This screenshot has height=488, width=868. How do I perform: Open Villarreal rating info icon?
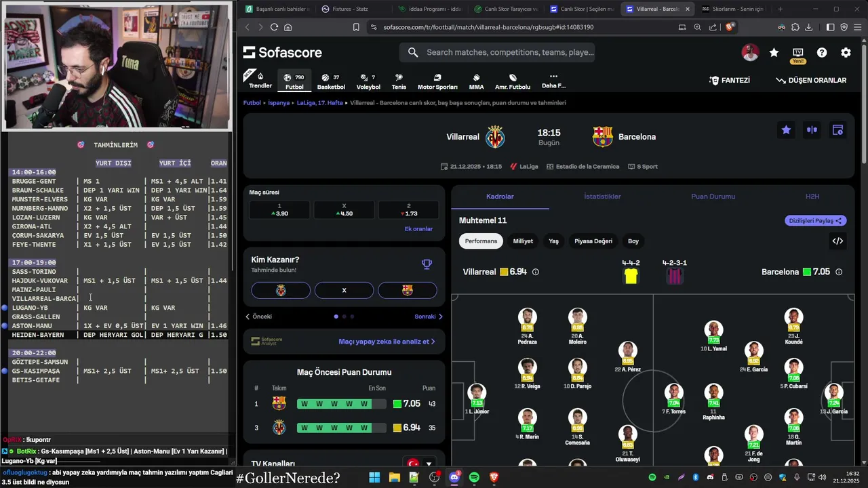(x=536, y=272)
